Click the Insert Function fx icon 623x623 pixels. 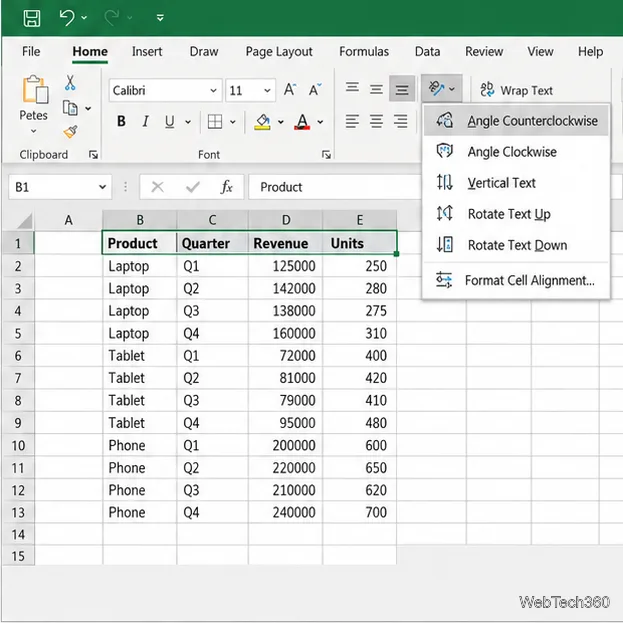click(226, 187)
